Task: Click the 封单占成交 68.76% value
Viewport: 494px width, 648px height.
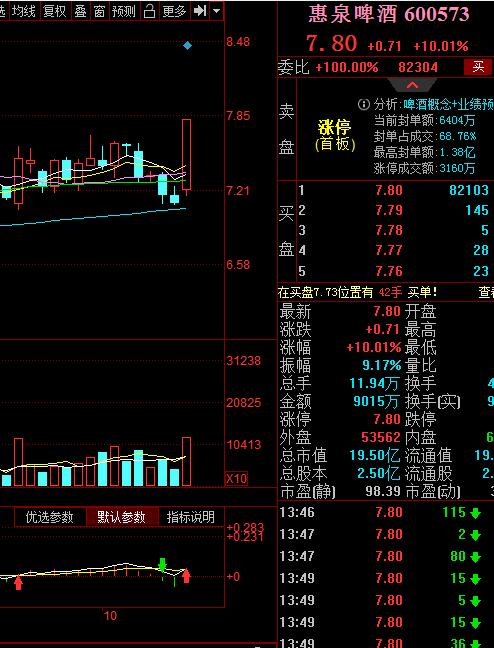Action: pos(458,136)
